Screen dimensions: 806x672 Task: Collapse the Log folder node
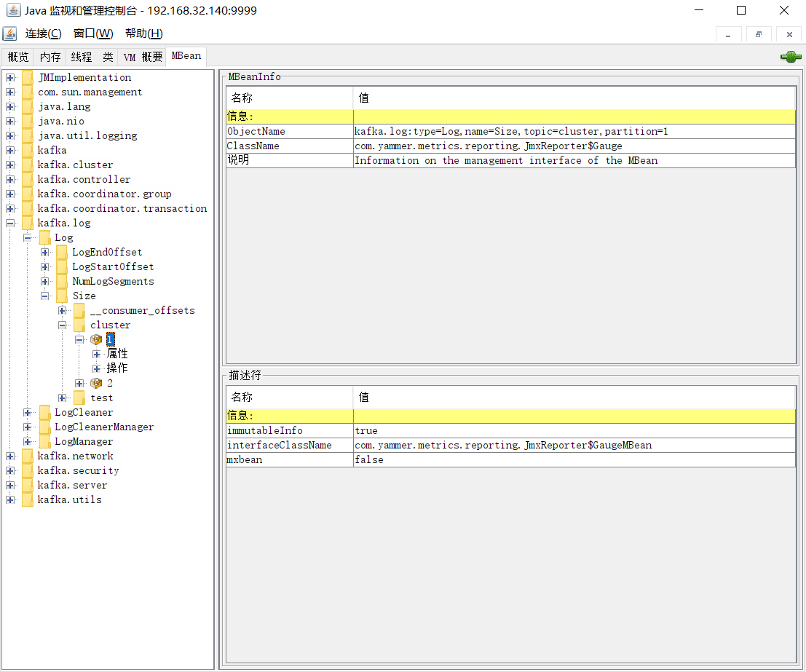coord(28,237)
